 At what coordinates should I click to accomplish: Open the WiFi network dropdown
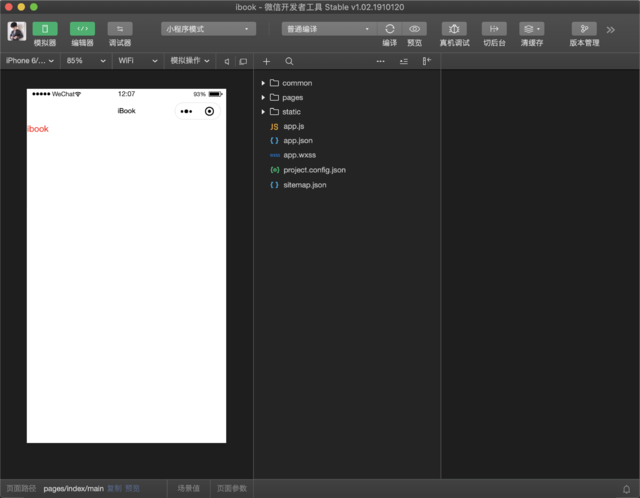(138, 61)
